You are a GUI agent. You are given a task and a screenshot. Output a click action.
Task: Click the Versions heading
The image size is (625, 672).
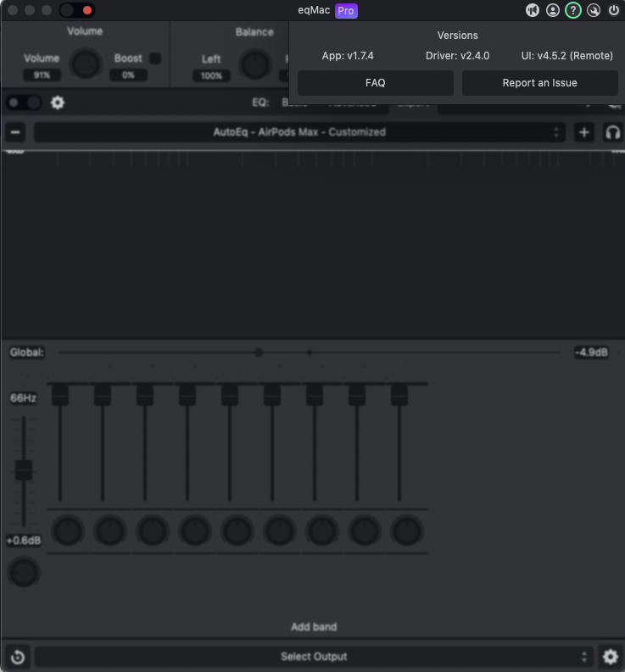point(457,35)
